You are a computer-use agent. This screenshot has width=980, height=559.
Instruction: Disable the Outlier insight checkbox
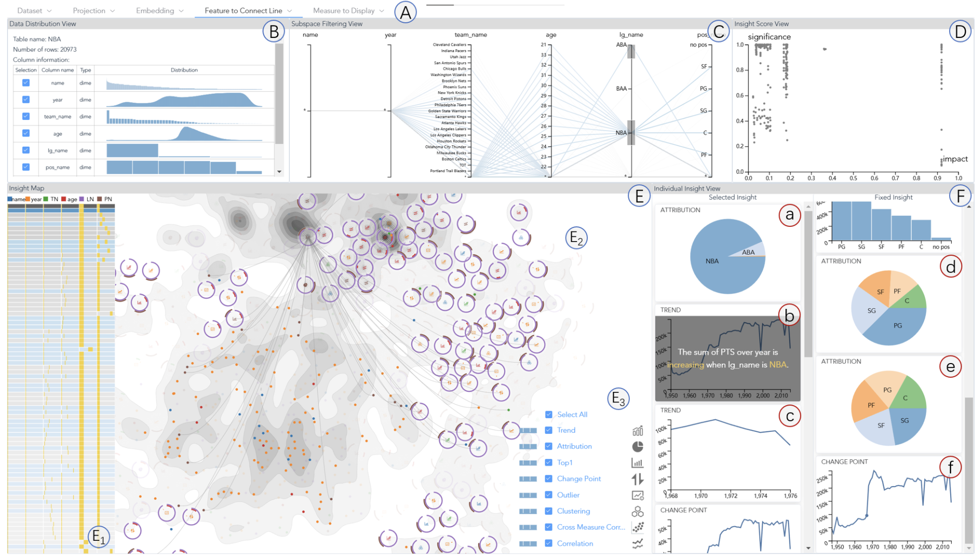coord(548,495)
